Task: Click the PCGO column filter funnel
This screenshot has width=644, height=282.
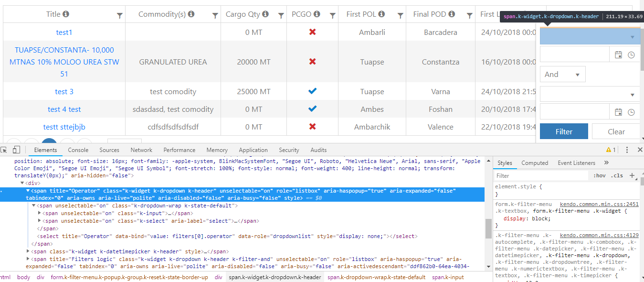Action: pos(332,15)
